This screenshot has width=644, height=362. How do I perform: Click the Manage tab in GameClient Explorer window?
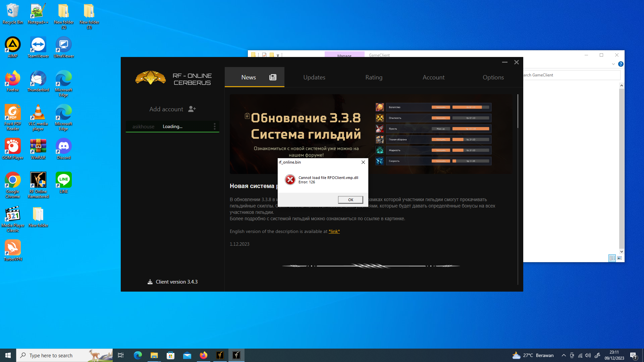[344, 55]
